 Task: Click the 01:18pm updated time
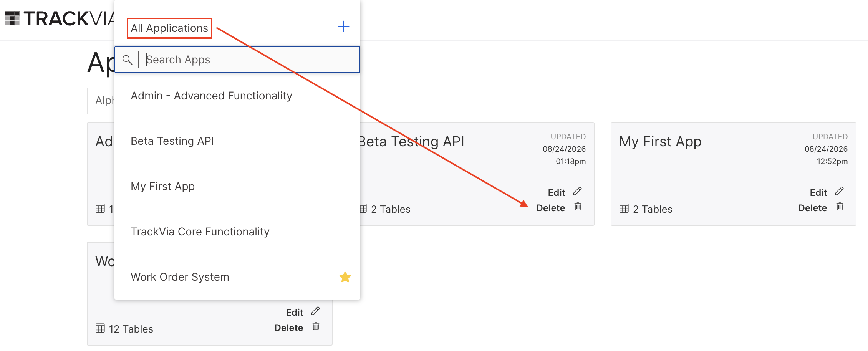coord(571,161)
